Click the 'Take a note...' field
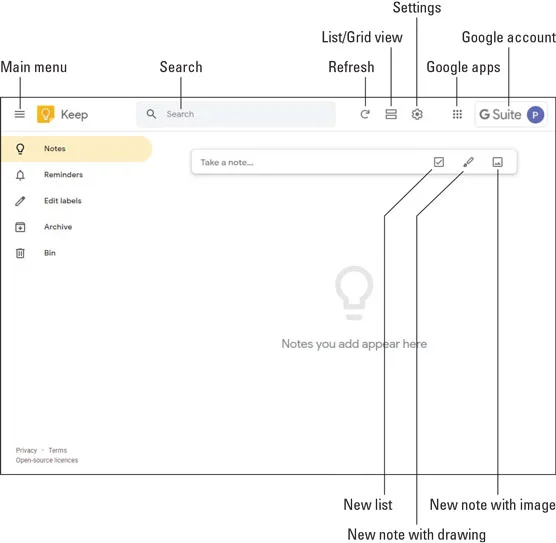556x543 pixels. tap(308, 162)
